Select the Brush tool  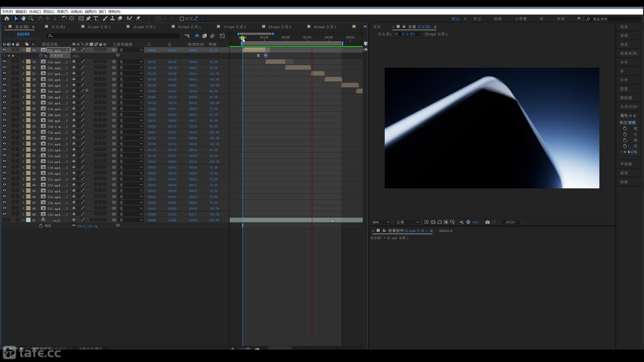(105, 18)
